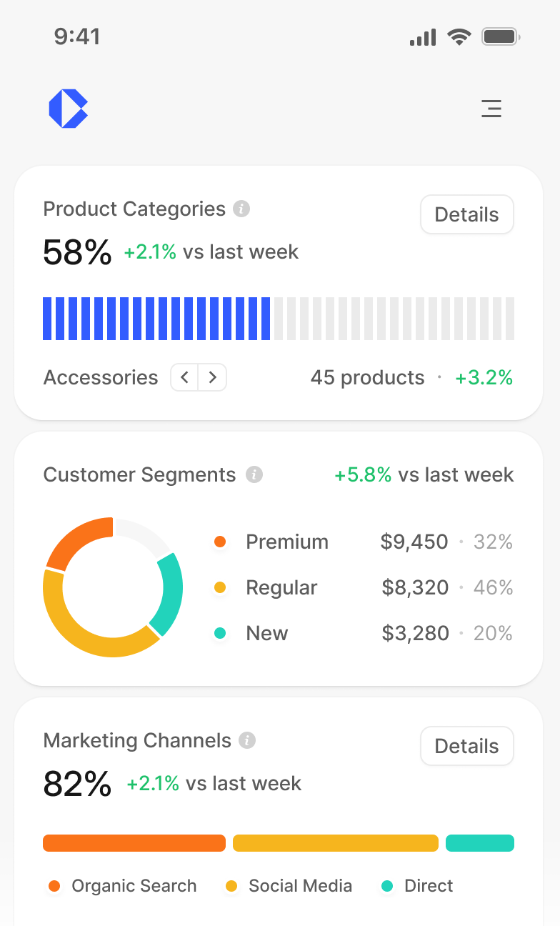Click info icon beside Marketing Channels
Image resolution: width=560 pixels, height=926 pixels.
tap(247, 741)
